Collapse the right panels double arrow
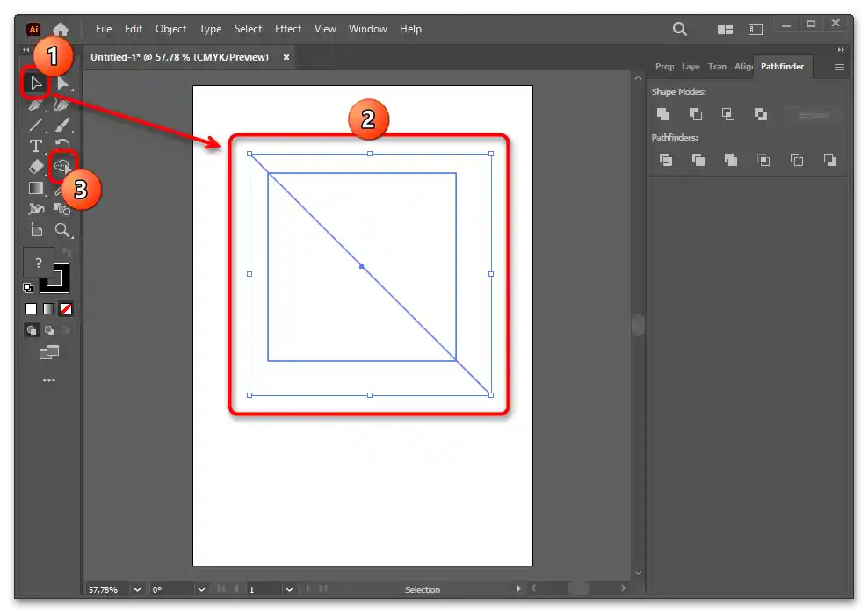This screenshot has width=868, height=613. tap(841, 50)
